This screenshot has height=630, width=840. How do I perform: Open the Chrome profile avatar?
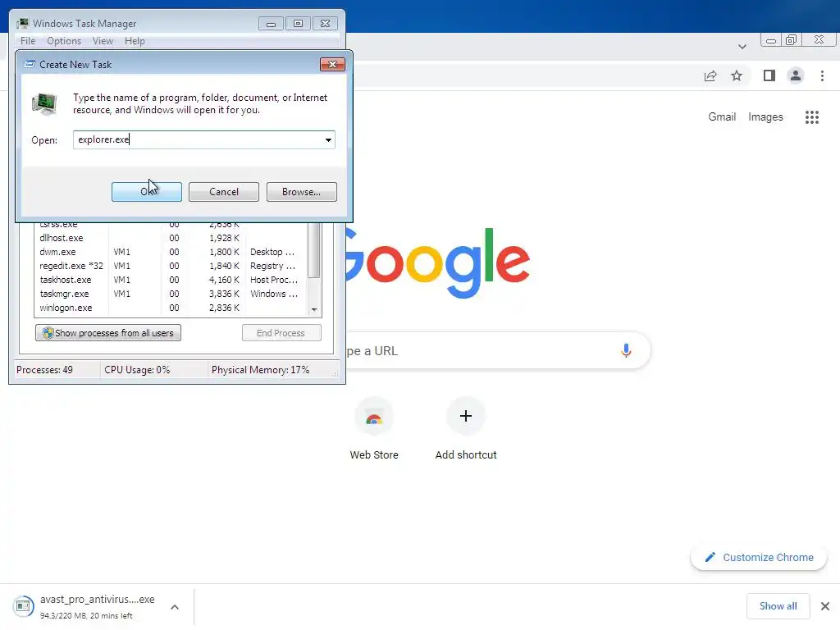[796, 76]
